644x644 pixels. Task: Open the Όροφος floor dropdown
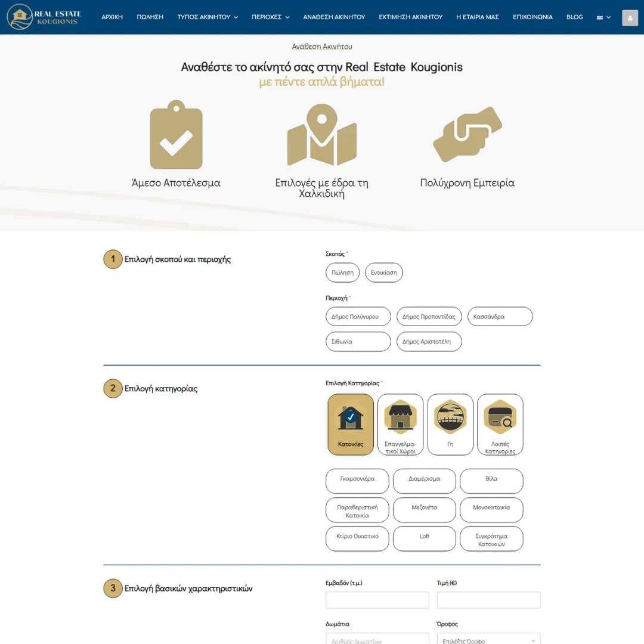(488, 638)
